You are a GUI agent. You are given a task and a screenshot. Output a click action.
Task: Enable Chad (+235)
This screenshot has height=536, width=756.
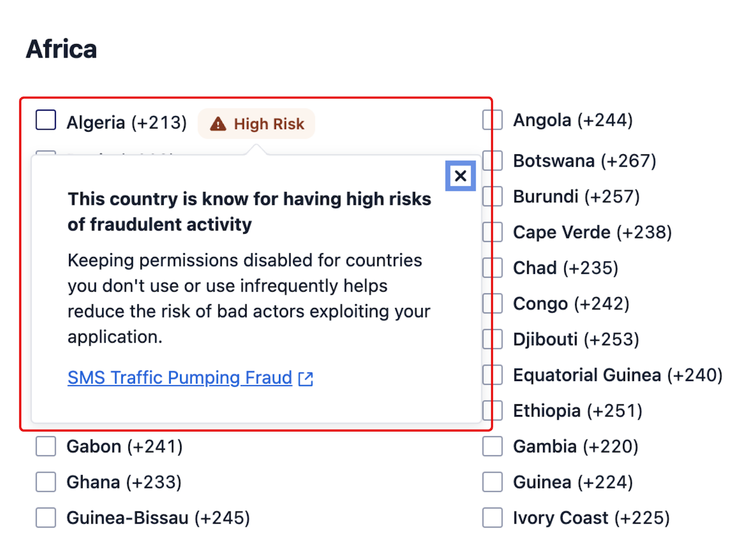492,267
